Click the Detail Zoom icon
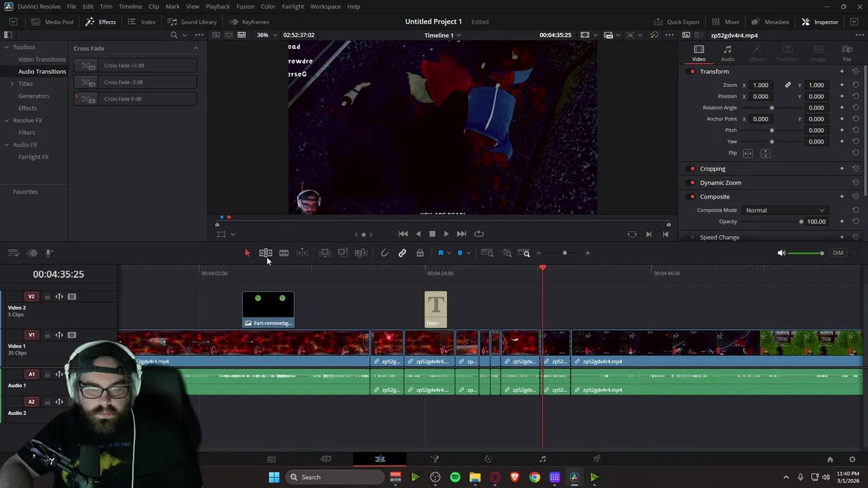The width and height of the screenshot is (868, 488). pyautogui.click(x=507, y=253)
